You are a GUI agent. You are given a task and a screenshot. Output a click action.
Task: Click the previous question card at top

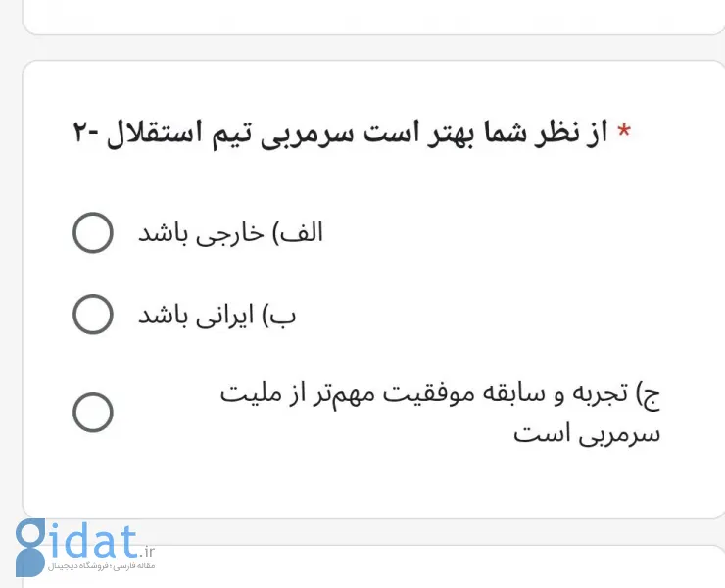pos(373,18)
